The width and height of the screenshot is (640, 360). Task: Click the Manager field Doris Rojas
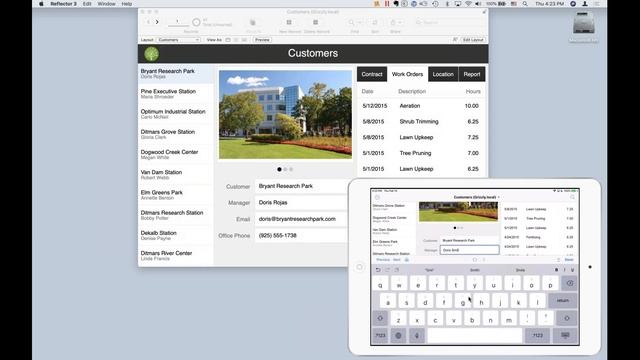301,202
